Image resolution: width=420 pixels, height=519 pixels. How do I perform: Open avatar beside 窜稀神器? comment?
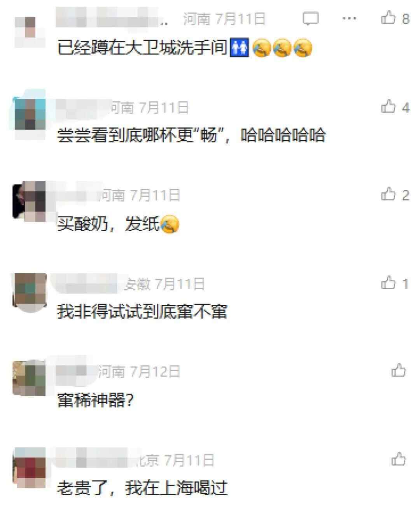30,378
